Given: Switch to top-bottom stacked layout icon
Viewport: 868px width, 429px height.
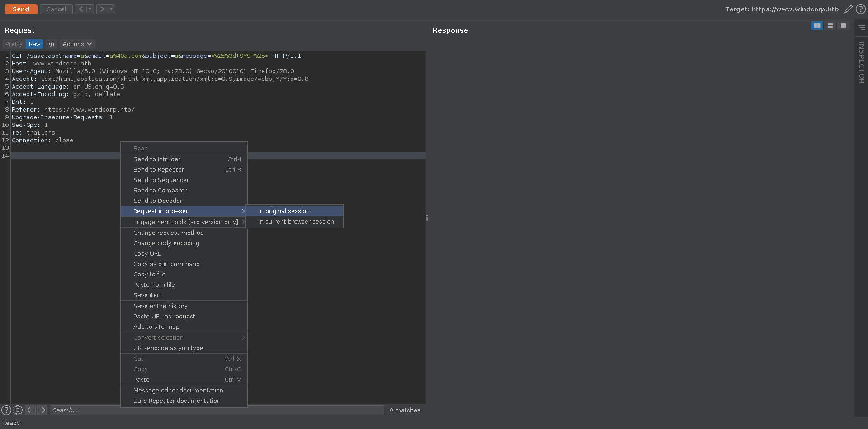Looking at the screenshot, I should pos(830,26).
